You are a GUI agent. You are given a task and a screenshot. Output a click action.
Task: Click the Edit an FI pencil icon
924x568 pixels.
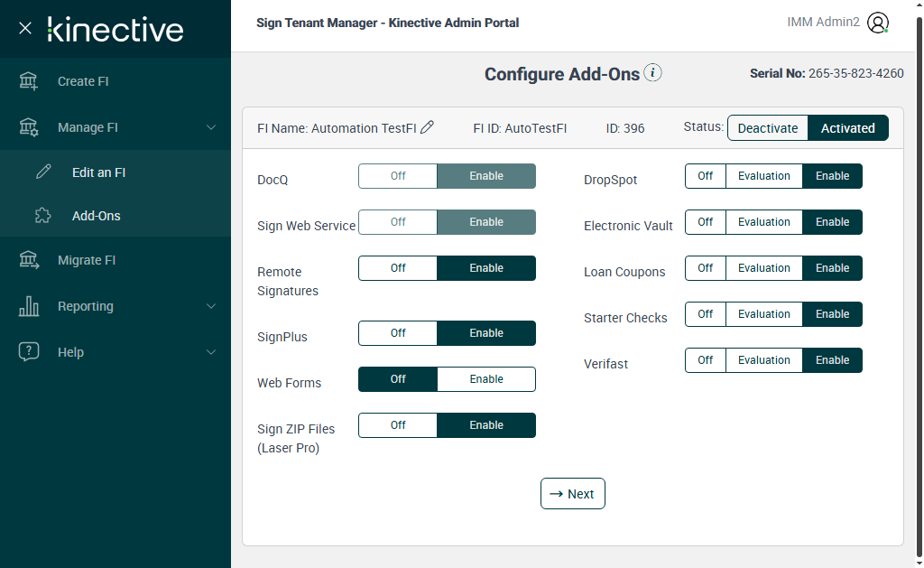pyautogui.click(x=43, y=172)
